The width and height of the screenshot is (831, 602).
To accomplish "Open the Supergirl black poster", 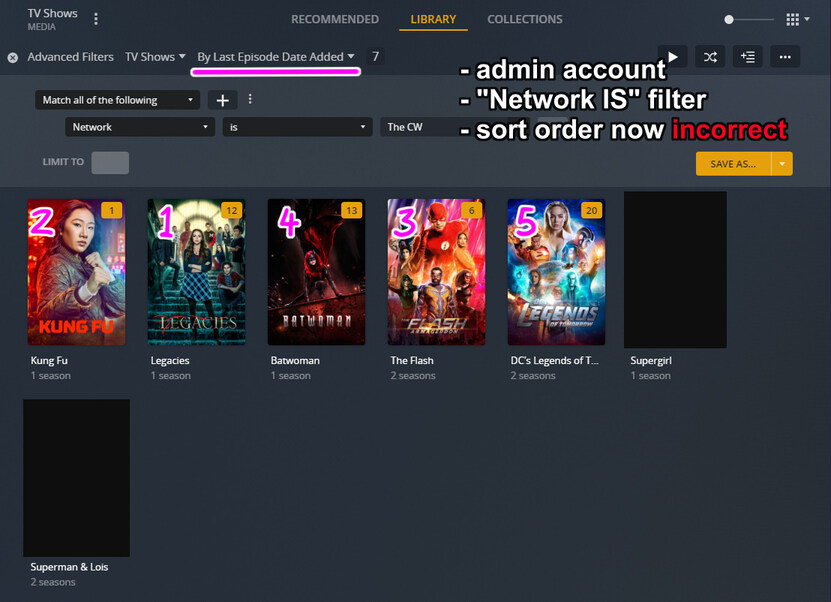I will [x=675, y=270].
